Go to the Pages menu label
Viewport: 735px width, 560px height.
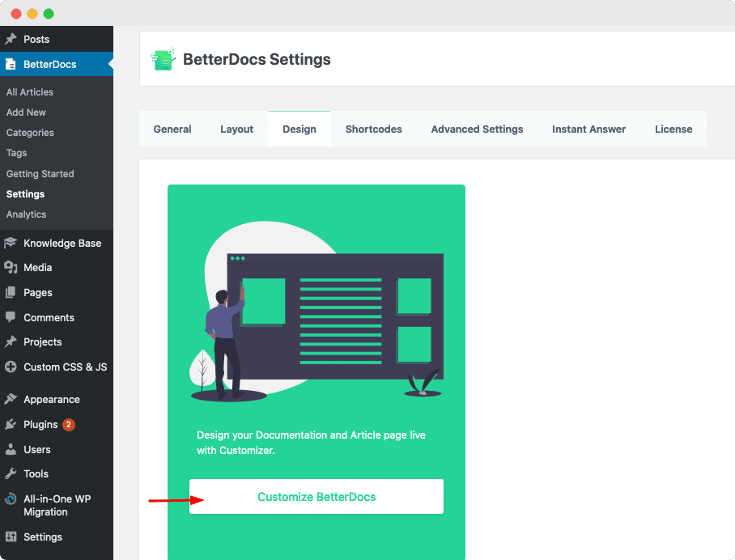(x=38, y=292)
